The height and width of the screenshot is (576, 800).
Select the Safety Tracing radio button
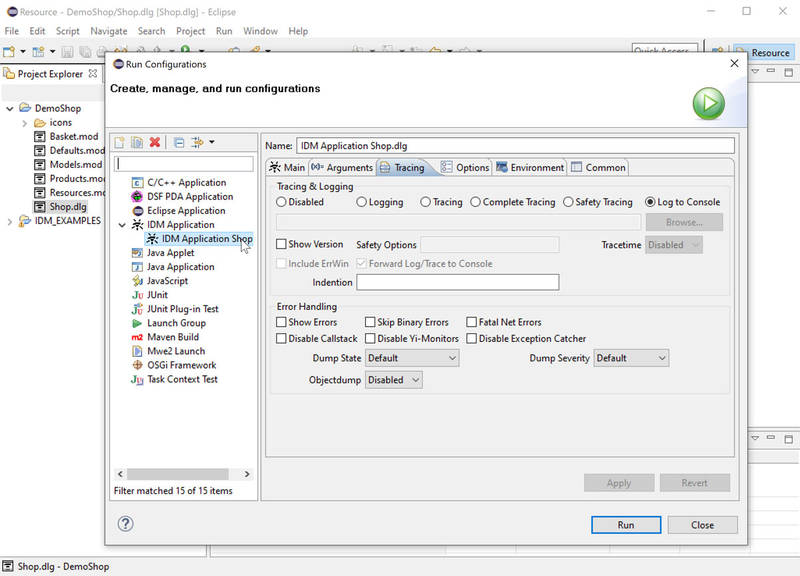568,202
